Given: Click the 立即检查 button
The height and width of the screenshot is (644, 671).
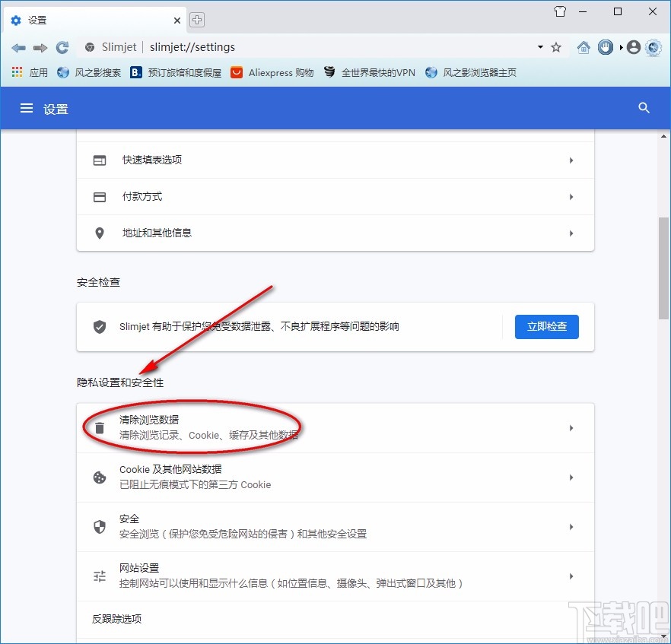Looking at the screenshot, I should pos(546,327).
